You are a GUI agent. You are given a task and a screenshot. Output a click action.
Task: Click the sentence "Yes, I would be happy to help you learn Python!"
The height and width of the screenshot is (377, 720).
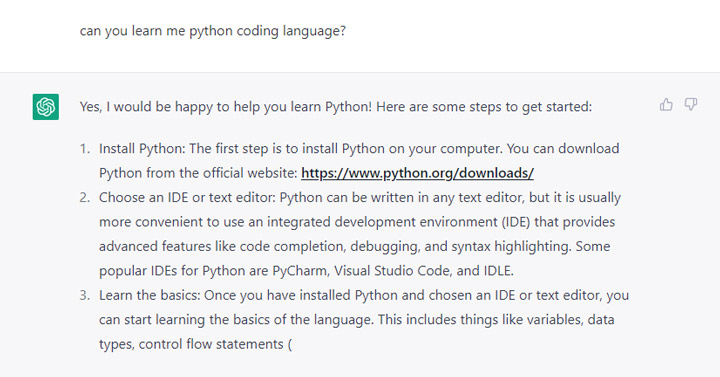(226, 107)
